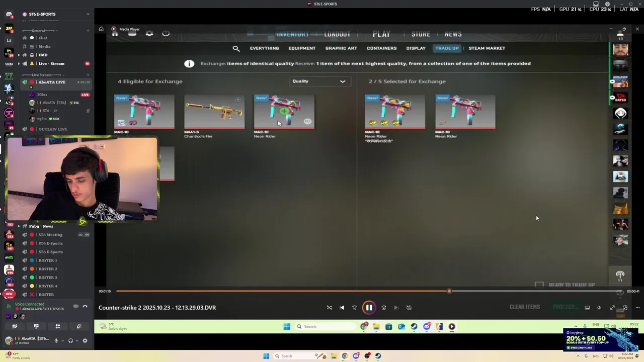Add hovered MAC-10 Neon Rider to exchange
644x362 pixels.
(x=284, y=112)
